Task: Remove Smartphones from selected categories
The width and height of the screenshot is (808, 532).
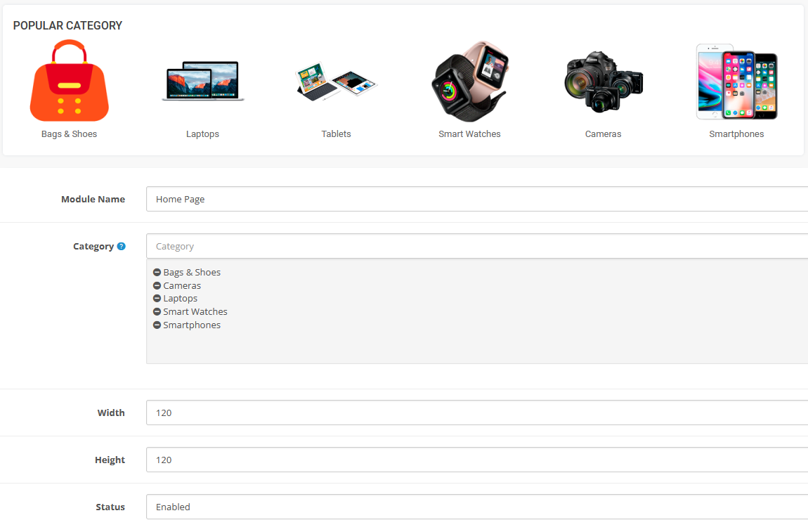Action: (157, 325)
